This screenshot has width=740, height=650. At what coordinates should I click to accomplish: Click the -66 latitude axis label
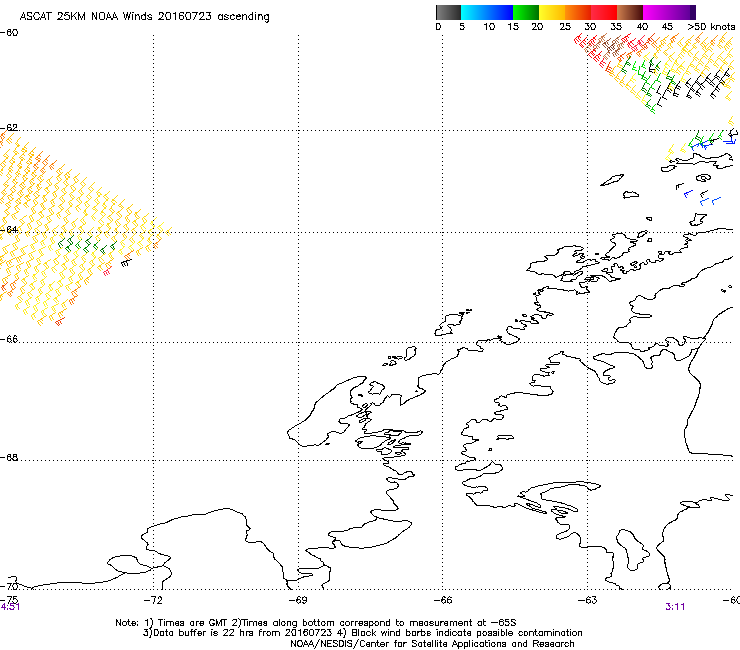click(x=9, y=339)
